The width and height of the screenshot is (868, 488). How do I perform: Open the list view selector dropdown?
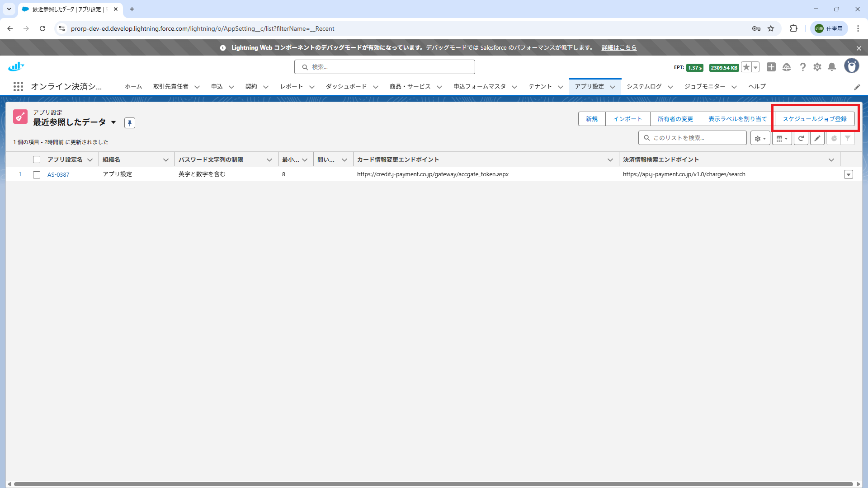pyautogui.click(x=113, y=122)
